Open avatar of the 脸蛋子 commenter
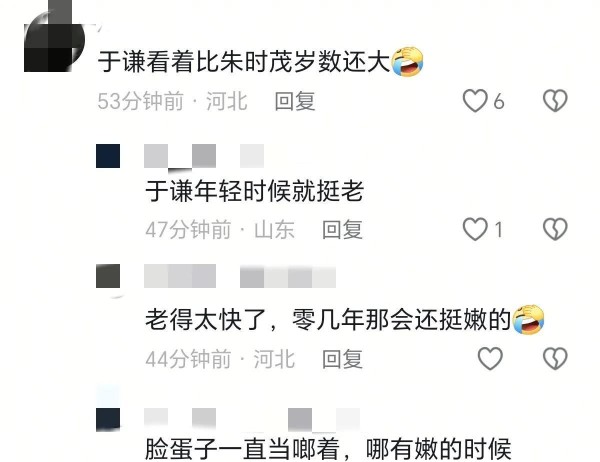The height and width of the screenshot is (462, 600). 108,419
